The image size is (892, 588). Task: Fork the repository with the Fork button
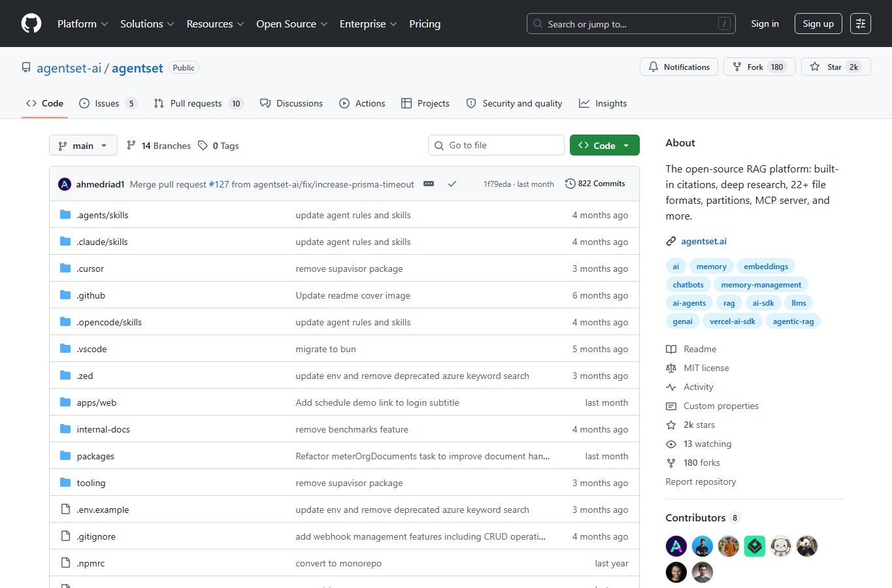click(759, 67)
